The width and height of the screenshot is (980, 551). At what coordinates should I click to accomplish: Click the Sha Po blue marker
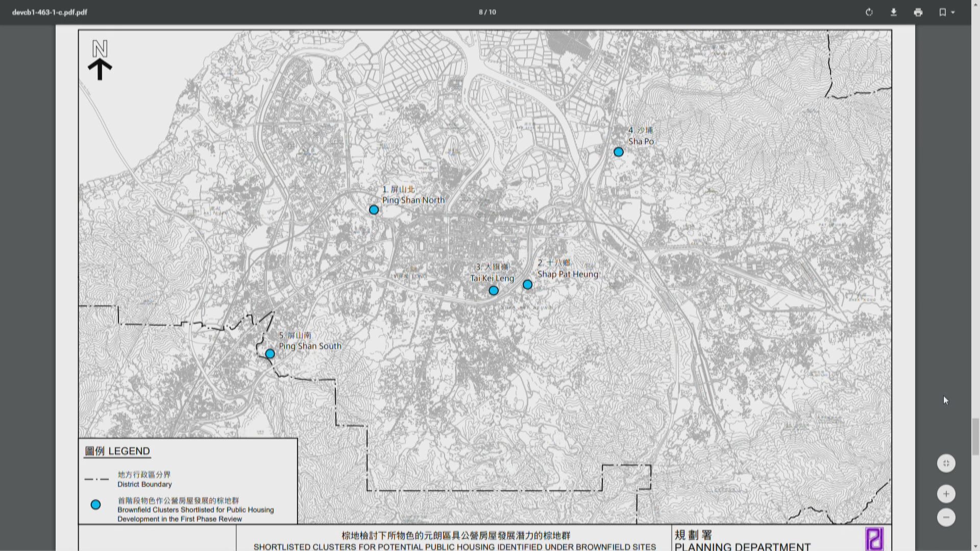[618, 152]
